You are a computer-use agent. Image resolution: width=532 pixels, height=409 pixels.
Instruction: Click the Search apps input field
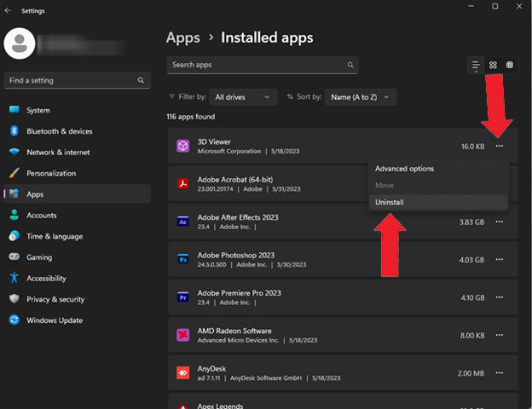[263, 65]
